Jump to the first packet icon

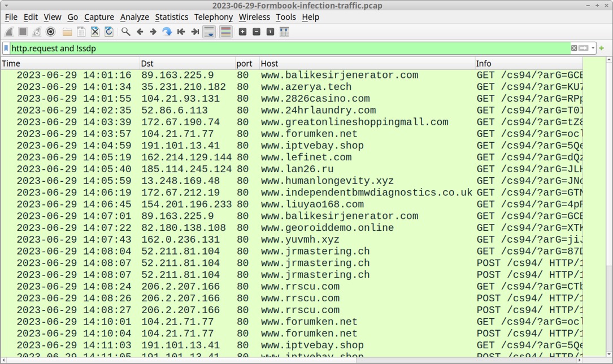181,32
